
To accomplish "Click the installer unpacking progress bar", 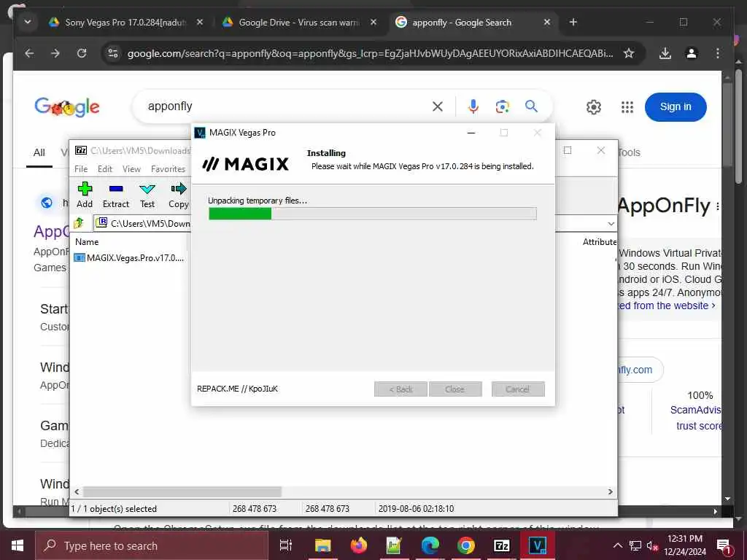I will click(373, 214).
